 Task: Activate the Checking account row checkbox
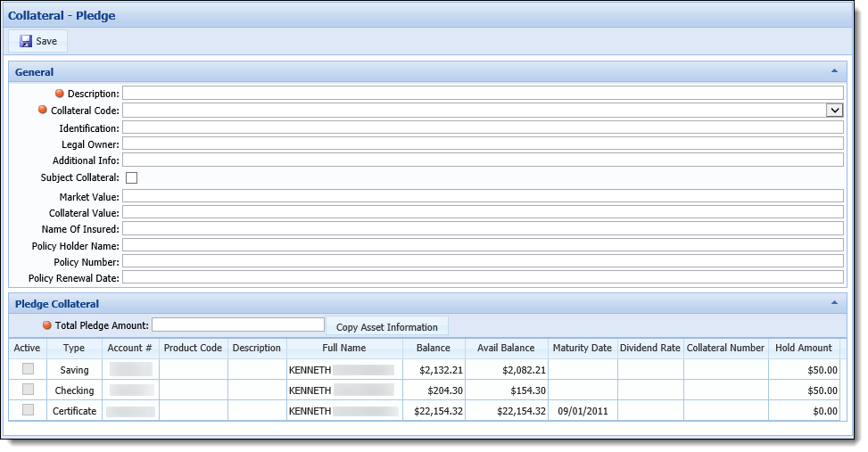[x=28, y=389]
